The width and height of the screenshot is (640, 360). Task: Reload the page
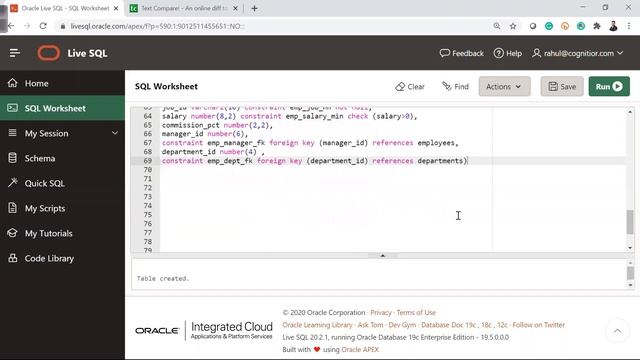click(x=43, y=26)
